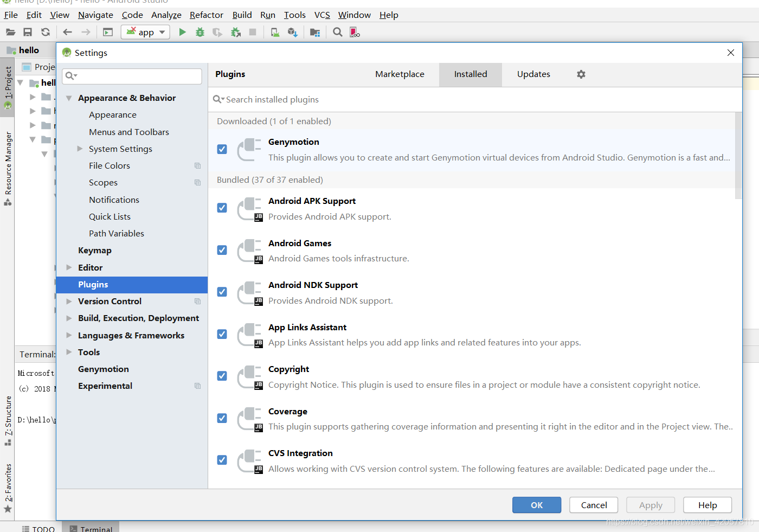The width and height of the screenshot is (759, 532).
Task: Click the Save All toolbar icon
Action: tap(28, 33)
